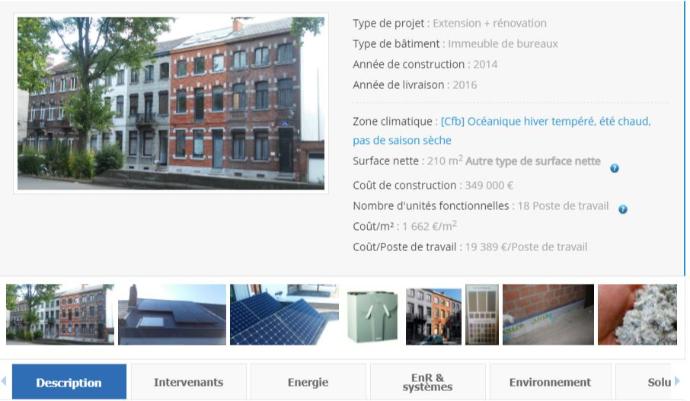The height and width of the screenshot is (401, 690).
Task: Click help icon beside Surface nette
Action: click(614, 168)
